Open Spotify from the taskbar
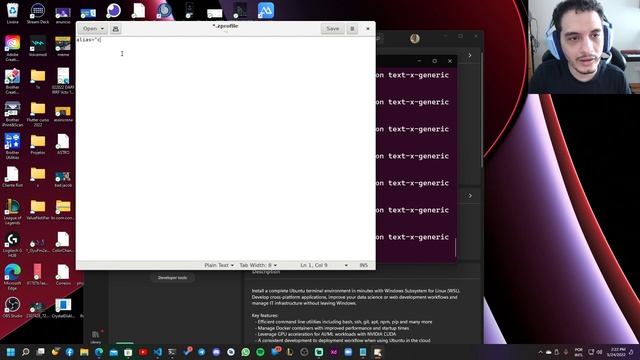Image resolution: width=640 pixels, height=360 pixels. coord(260,352)
